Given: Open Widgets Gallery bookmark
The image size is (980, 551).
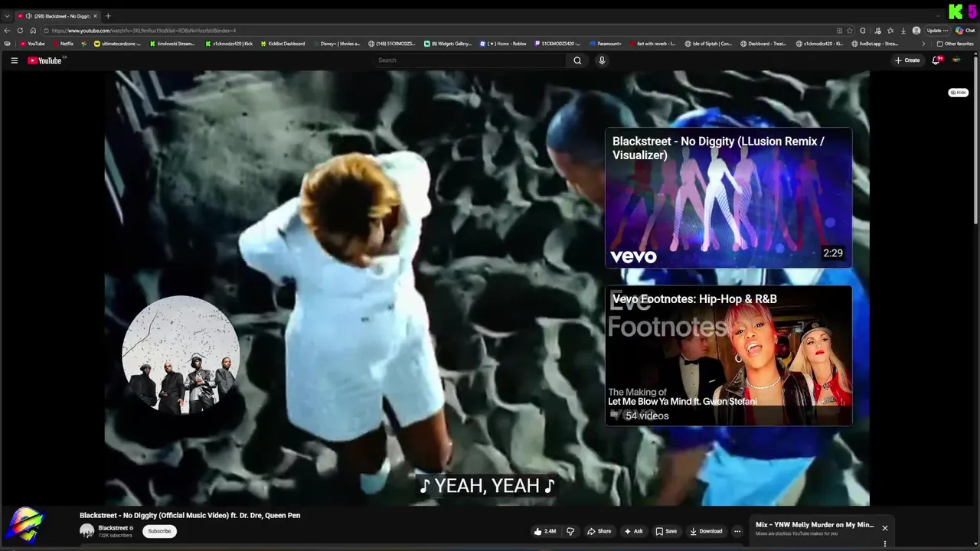Looking at the screenshot, I should [x=448, y=44].
